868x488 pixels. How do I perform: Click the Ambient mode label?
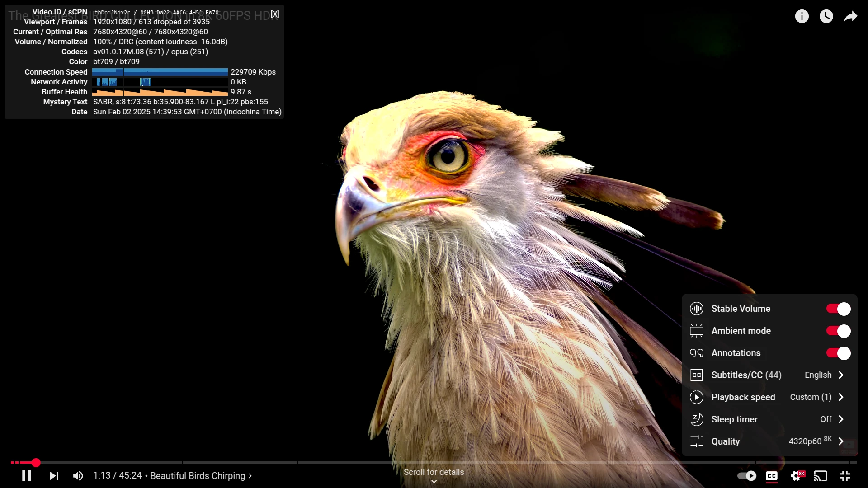point(741,331)
